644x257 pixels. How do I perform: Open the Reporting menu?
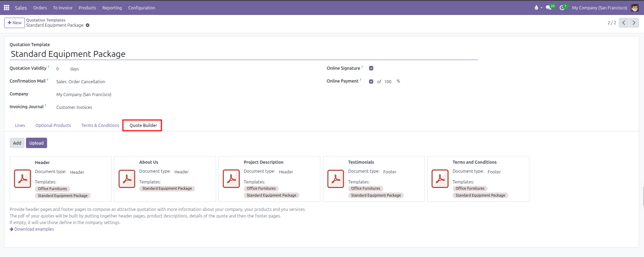coord(112,8)
